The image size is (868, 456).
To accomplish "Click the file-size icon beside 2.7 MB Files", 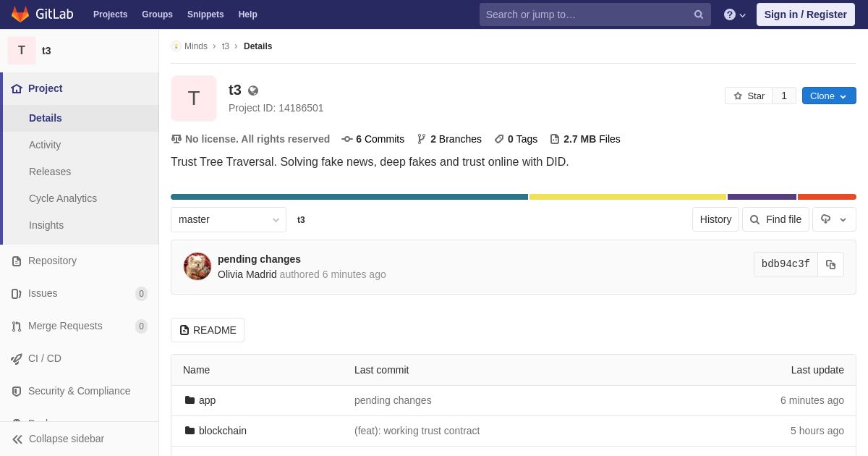I will pyautogui.click(x=555, y=139).
